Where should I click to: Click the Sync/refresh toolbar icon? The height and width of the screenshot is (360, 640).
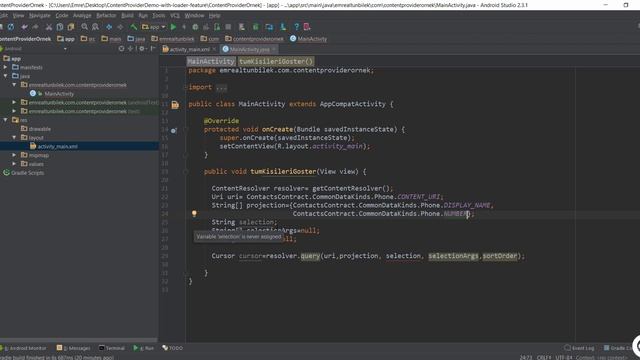(11, 27)
